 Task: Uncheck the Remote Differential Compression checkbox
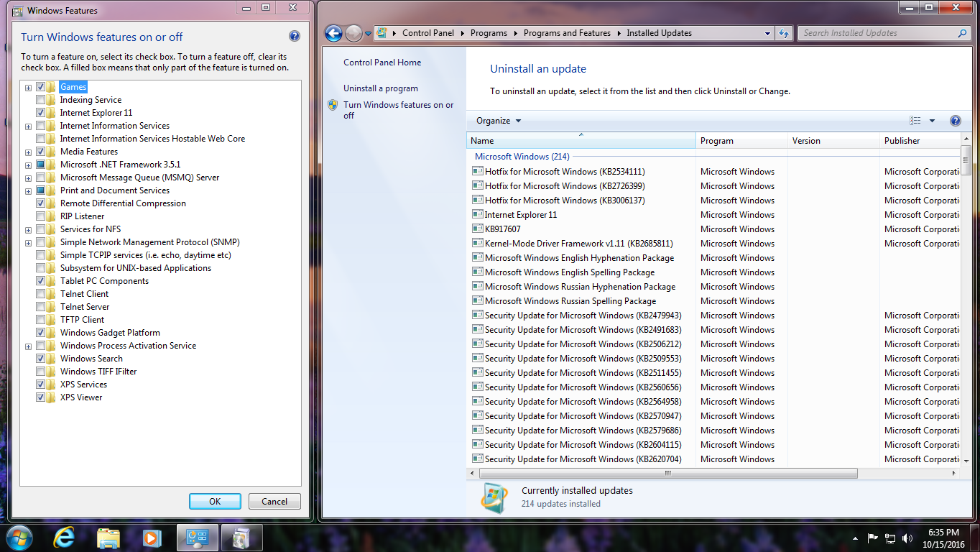[41, 203]
